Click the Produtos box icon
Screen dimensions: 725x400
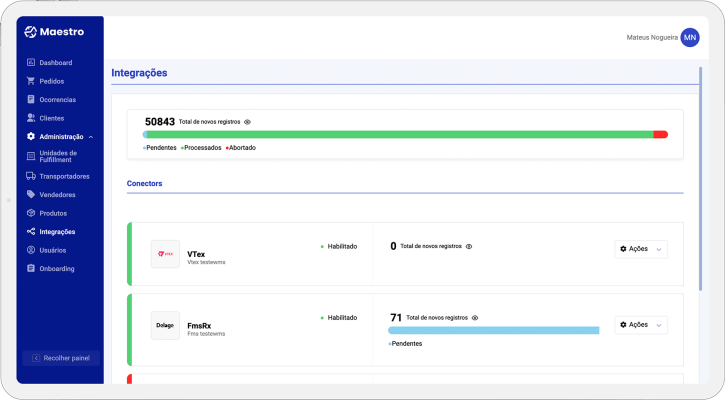point(31,213)
